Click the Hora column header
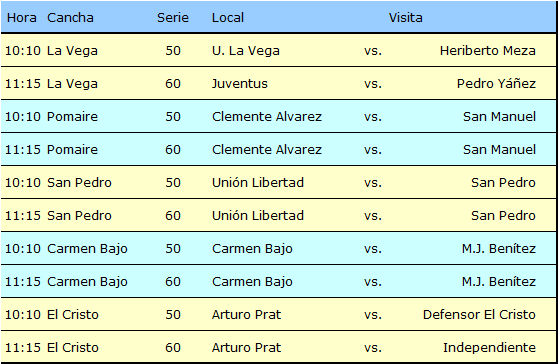 (21, 17)
